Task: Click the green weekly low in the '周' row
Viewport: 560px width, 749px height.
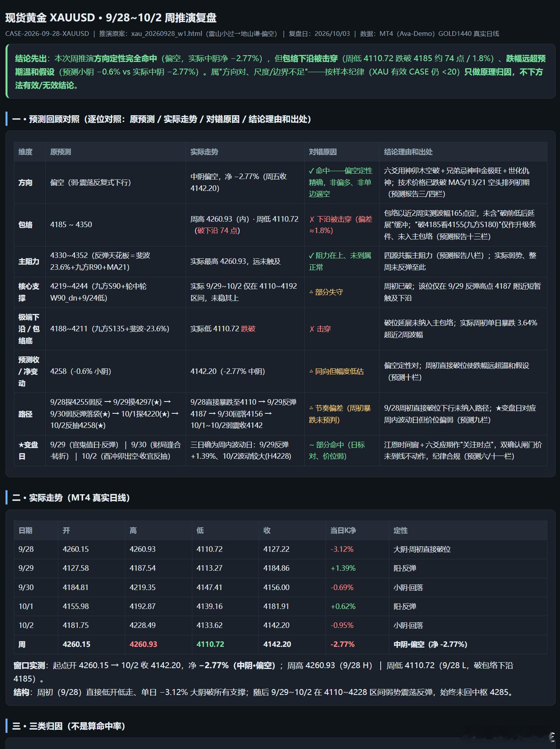Action: [x=210, y=644]
